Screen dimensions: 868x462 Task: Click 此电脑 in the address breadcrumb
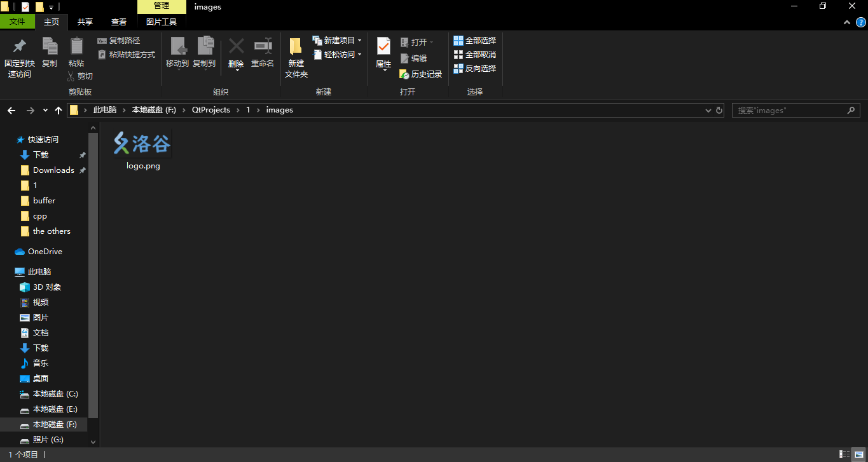click(x=105, y=111)
